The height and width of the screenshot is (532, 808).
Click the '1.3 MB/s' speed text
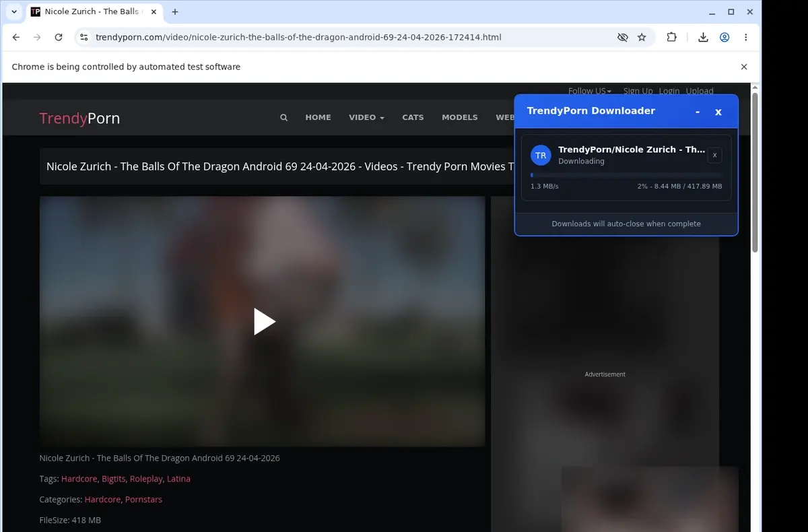click(544, 186)
